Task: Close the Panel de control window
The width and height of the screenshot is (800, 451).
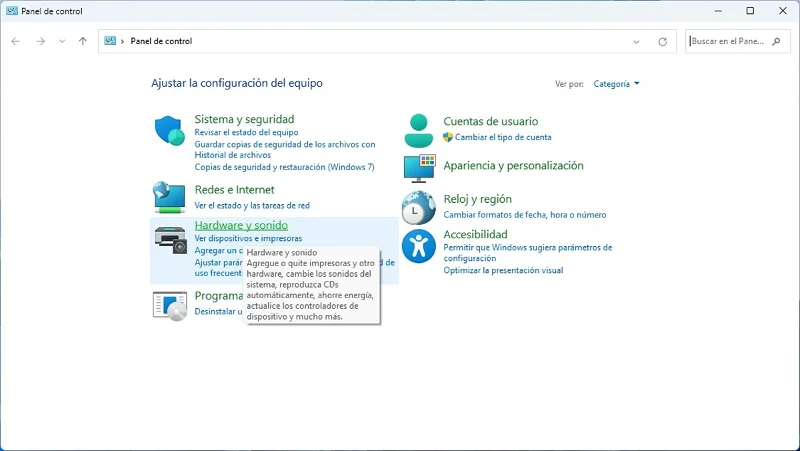Action: tap(783, 11)
